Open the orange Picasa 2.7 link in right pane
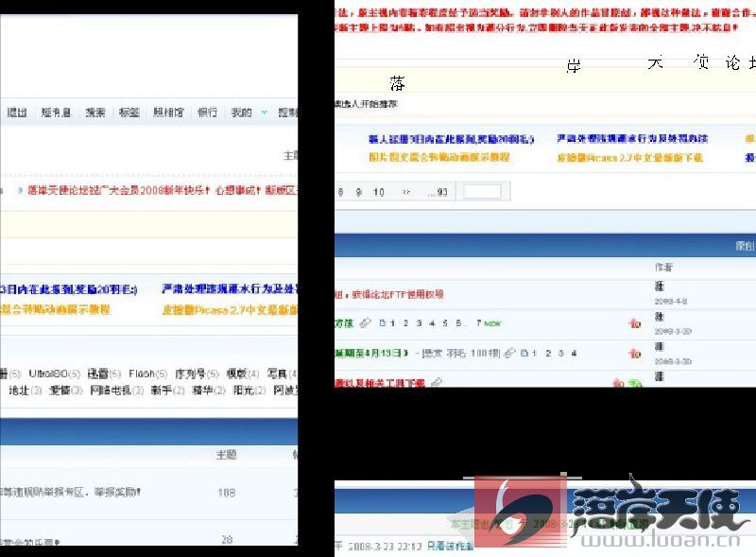This screenshot has height=557, width=756. (629, 158)
